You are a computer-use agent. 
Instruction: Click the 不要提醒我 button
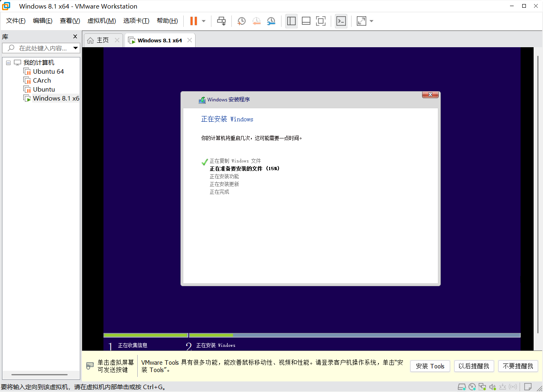tap(518, 366)
